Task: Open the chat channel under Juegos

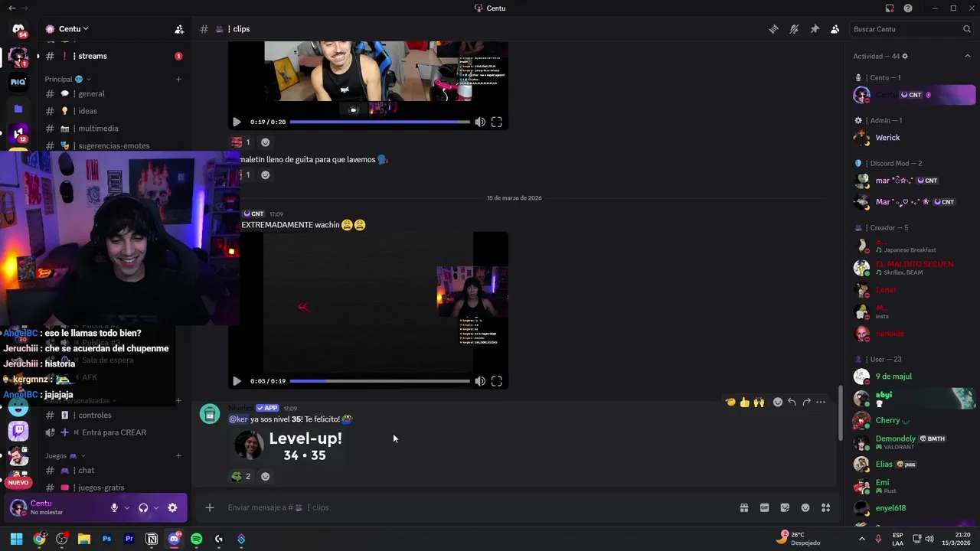Action: point(113,470)
